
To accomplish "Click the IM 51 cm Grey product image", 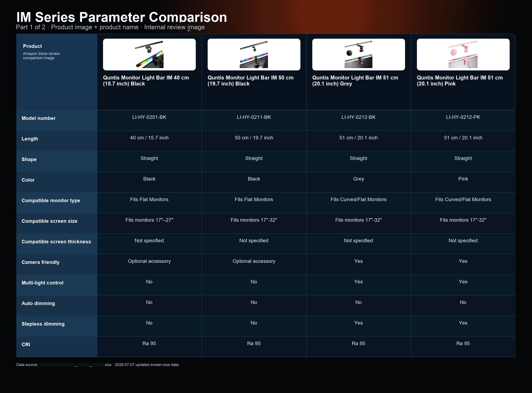I will pos(358,54).
